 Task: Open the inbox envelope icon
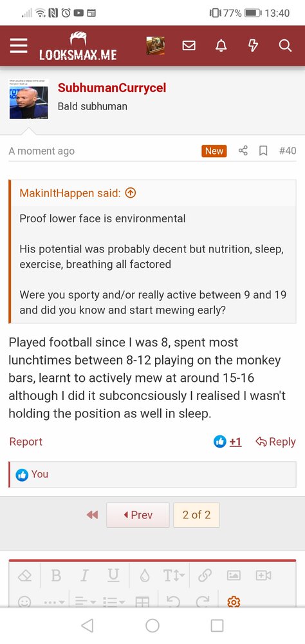point(189,46)
